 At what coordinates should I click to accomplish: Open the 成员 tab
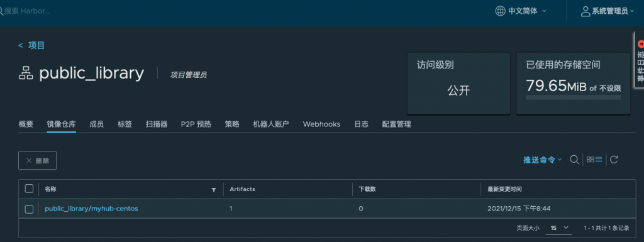pyautogui.click(x=96, y=124)
